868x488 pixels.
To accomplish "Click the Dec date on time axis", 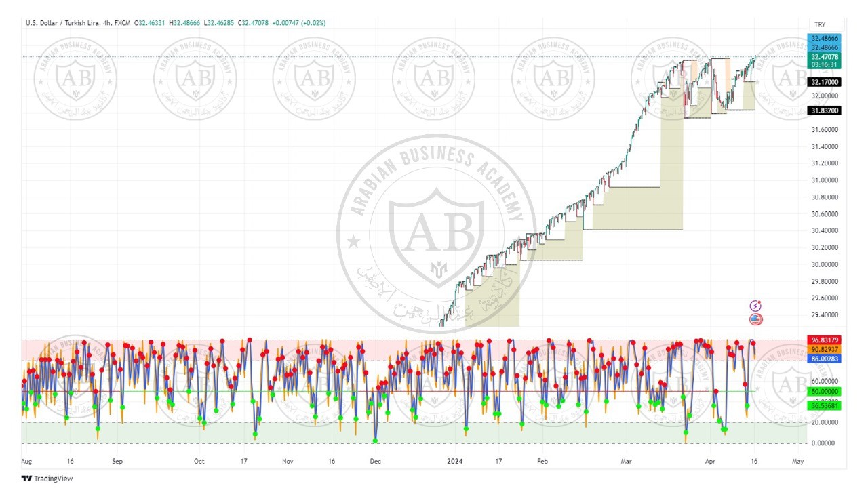I will point(375,461).
